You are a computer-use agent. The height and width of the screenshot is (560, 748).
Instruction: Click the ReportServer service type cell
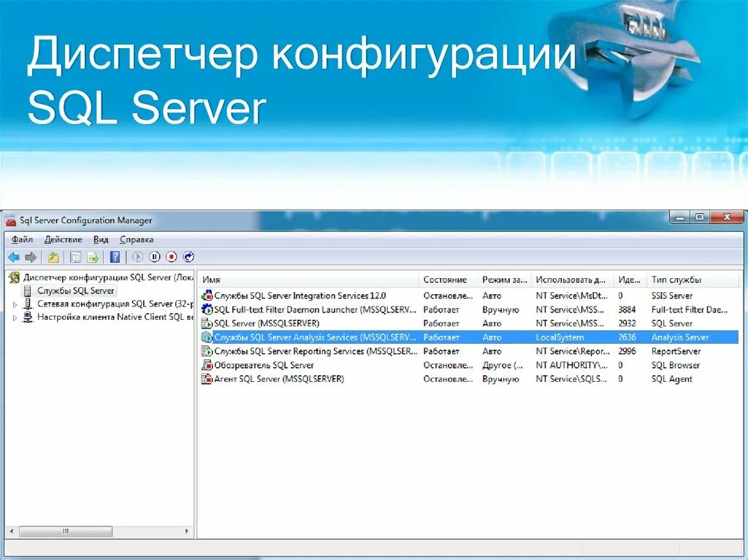[676, 351]
